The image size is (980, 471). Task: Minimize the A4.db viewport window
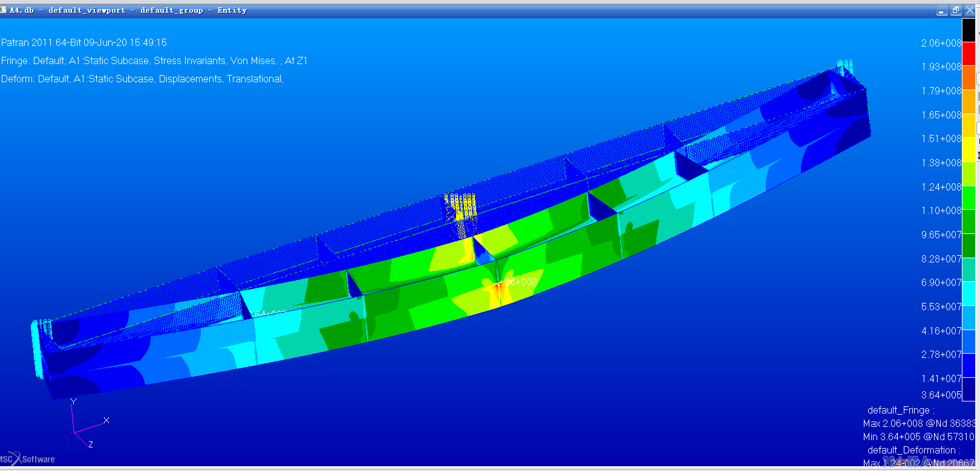(942, 10)
